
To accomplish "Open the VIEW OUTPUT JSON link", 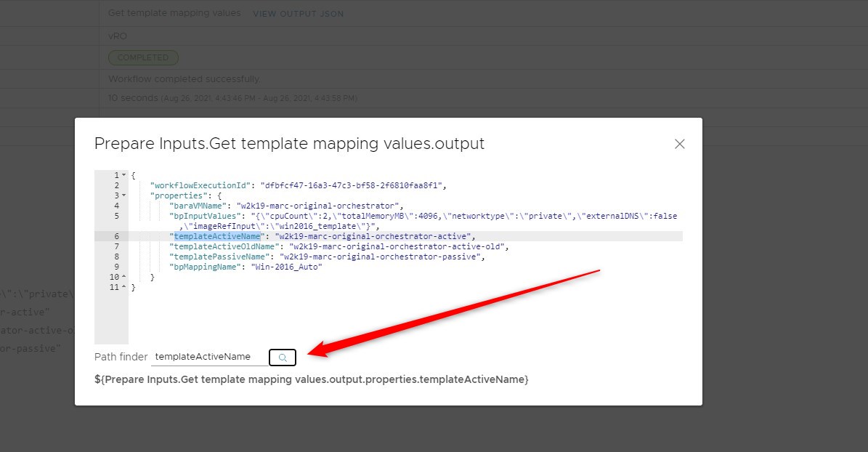I will pos(298,14).
